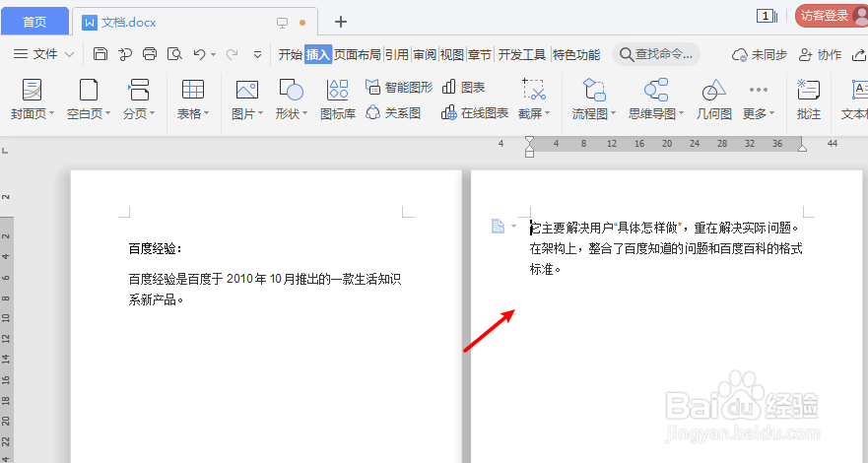Click the 未同步 sync status button
Image resolution: width=868 pixels, height=463 pixels.
[759, 54]
